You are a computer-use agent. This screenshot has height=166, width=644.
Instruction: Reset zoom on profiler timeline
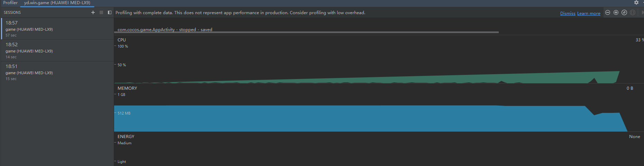pos(624,12)
